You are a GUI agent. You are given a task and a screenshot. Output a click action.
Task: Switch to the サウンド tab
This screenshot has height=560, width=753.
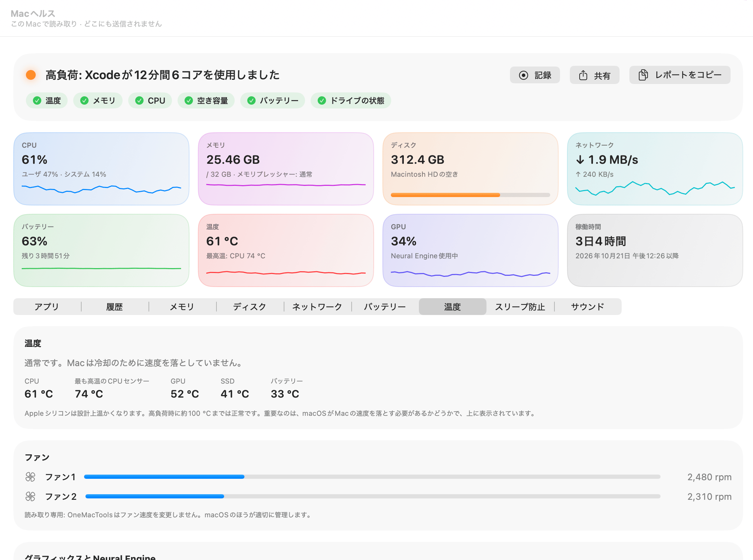pos(588,307)
